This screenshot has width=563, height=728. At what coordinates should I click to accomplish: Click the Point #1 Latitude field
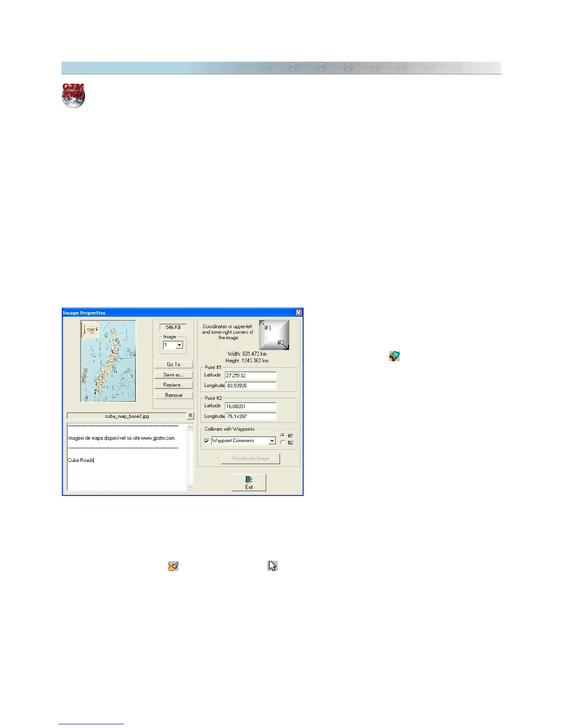pyautogui.click(x=250, y=375)
